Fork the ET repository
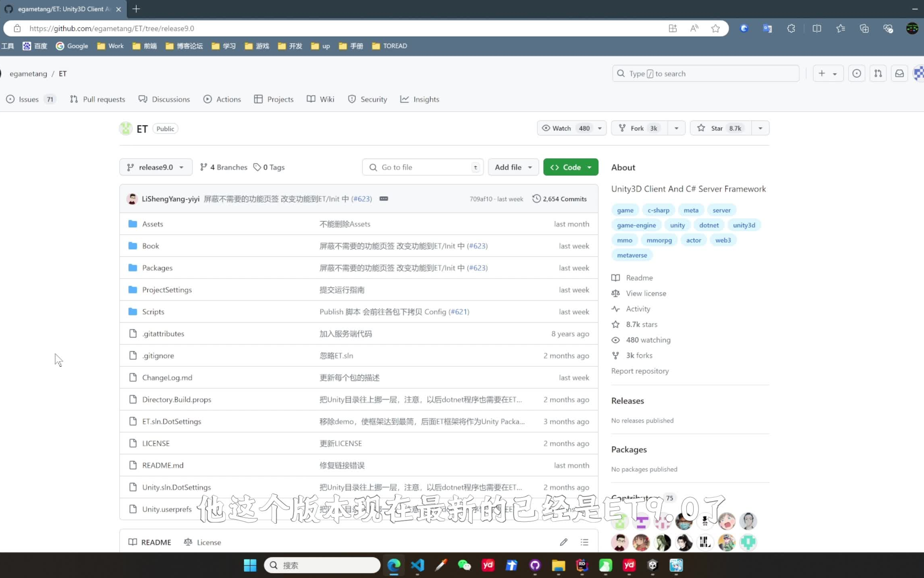 pyautogui.click(x=640, y=128)
